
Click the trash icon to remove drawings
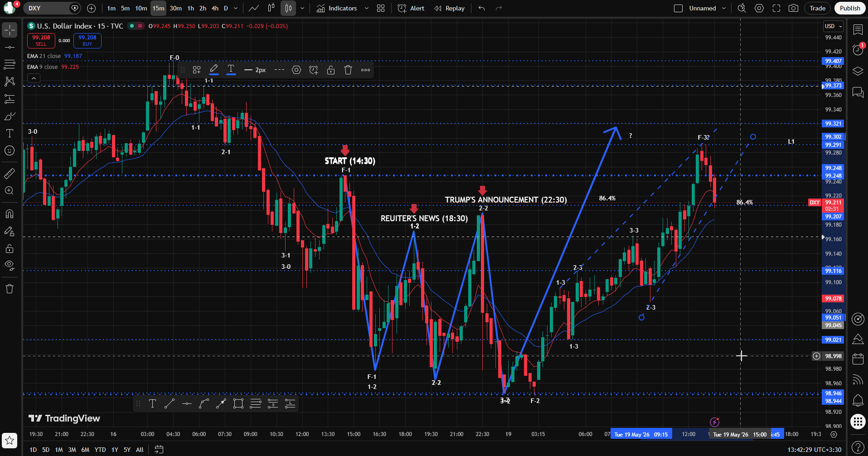(10, 289)
